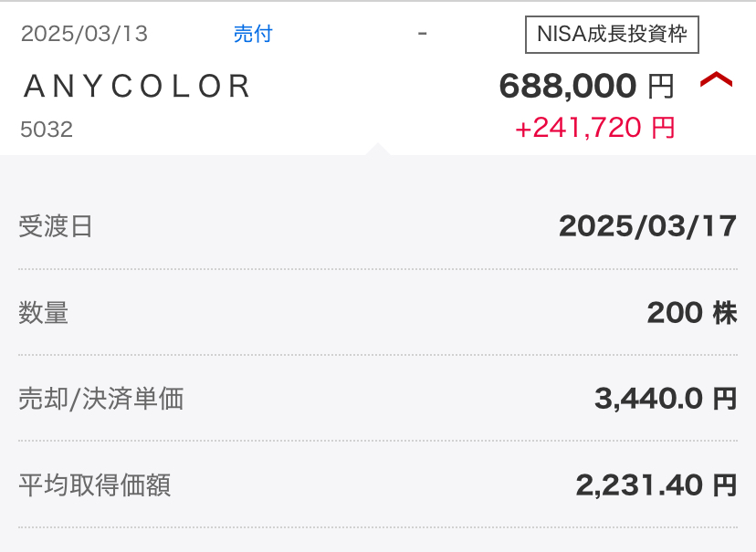Tap the 円 unit beside 688,000

coord(661,87)
